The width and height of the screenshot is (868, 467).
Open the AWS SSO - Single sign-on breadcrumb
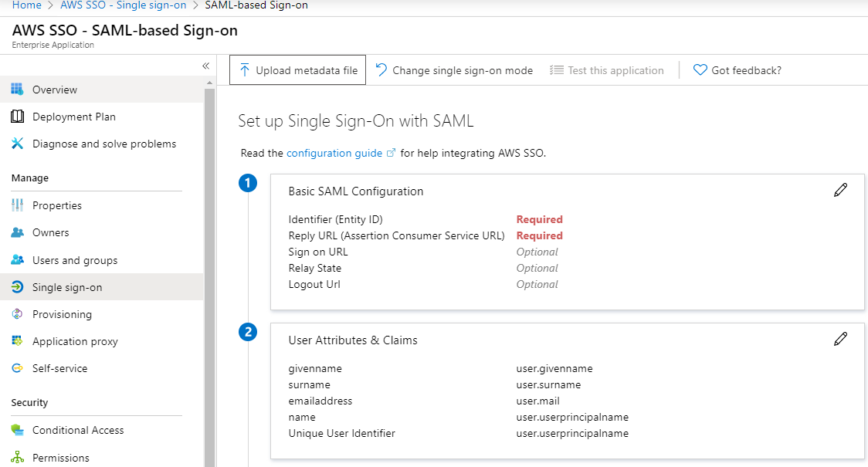coord(123,5)
